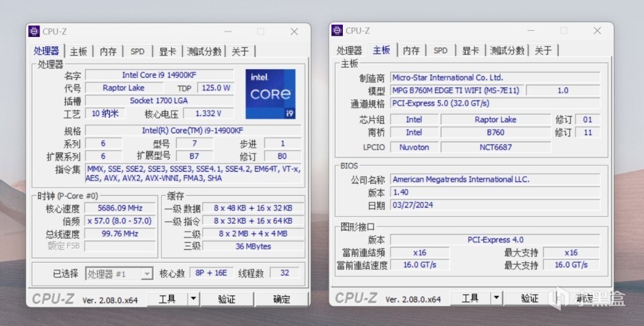Click manufacturer Micro-Star International Co. Ltd.
Screen dimensions: 644x326
click(x=495, y=78)
